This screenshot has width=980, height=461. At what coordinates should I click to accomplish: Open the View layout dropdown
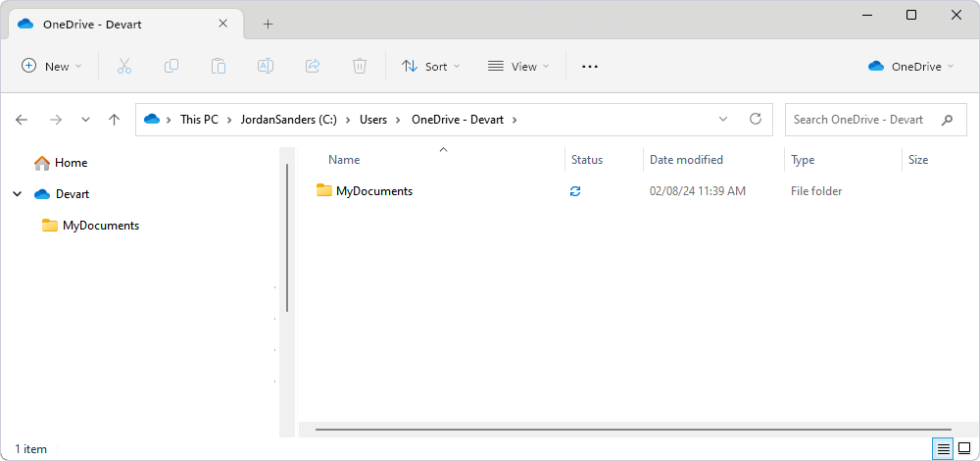[518, 66]
